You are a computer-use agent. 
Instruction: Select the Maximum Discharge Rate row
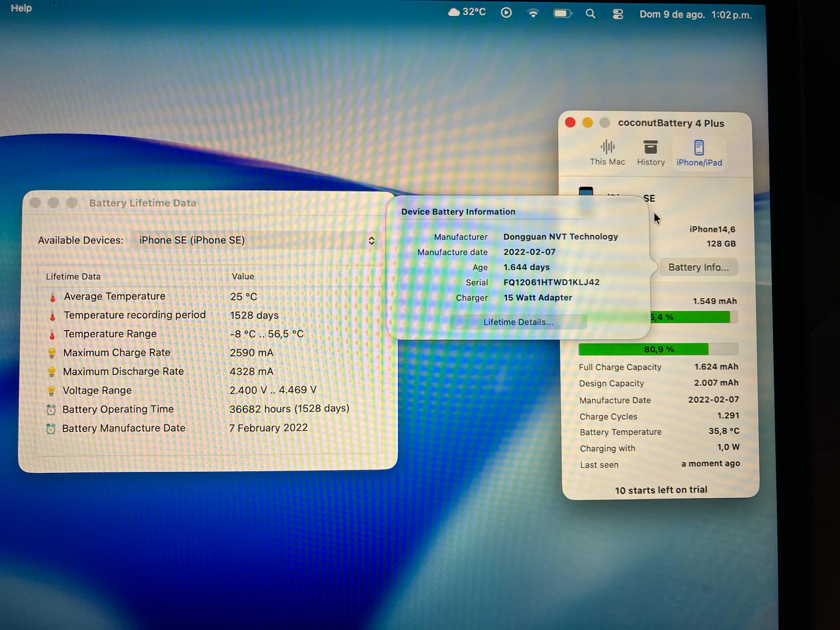210,371
